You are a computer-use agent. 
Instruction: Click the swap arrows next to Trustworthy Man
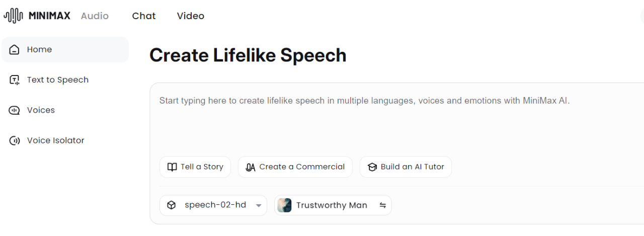tap(383, 205)
